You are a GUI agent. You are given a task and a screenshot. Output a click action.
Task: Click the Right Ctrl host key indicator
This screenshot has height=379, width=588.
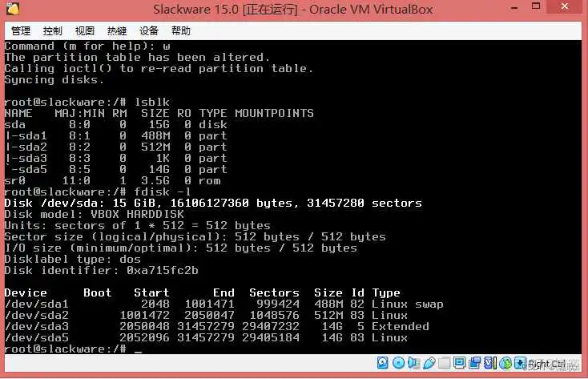(547, 364)
